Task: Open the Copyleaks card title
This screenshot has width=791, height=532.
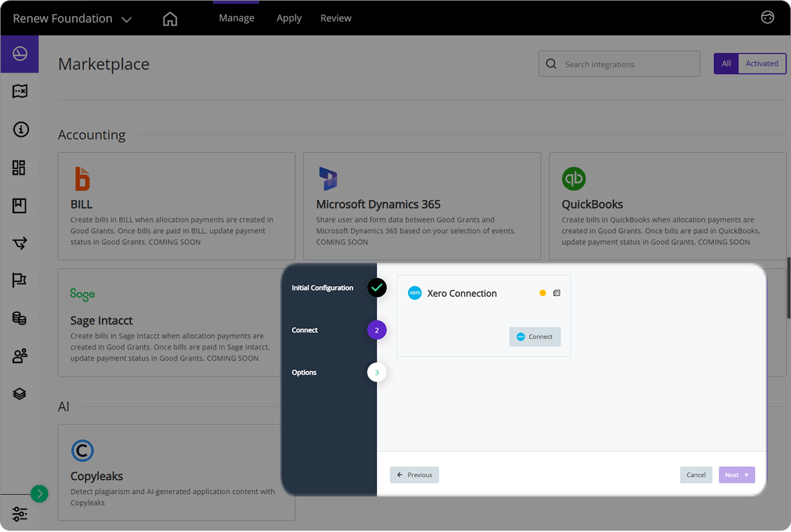Action: (x=96, y=476)
